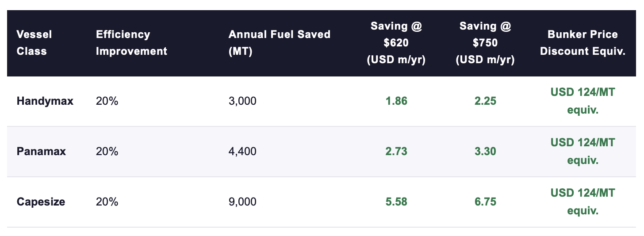Click the 6.75 saving value
This screenshot has width=644, height=236.
click(x=485, y=202)
